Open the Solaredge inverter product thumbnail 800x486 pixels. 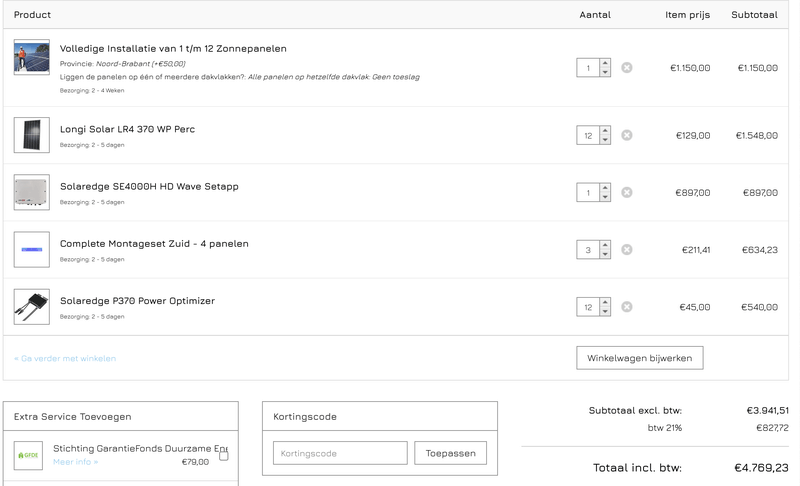coord(31,192)
